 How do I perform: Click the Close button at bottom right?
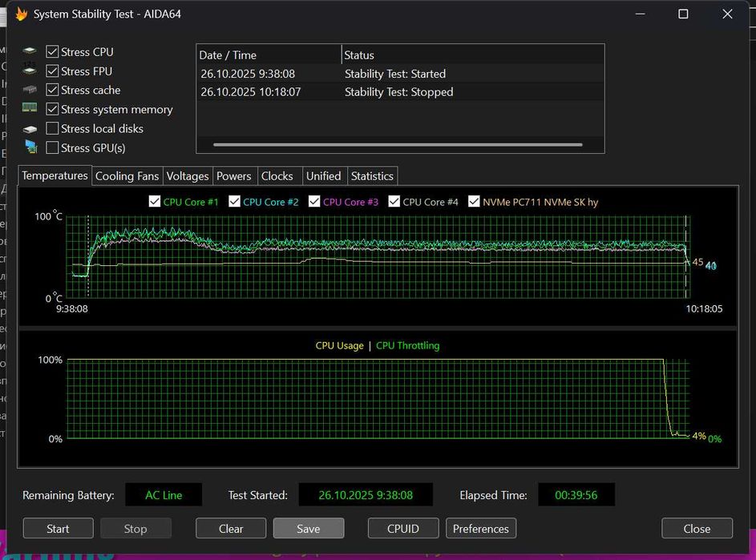pos(697,529)
